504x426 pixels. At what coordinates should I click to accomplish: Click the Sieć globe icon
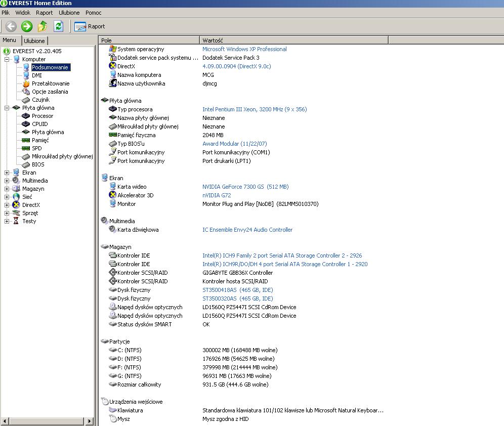(16, 197)
